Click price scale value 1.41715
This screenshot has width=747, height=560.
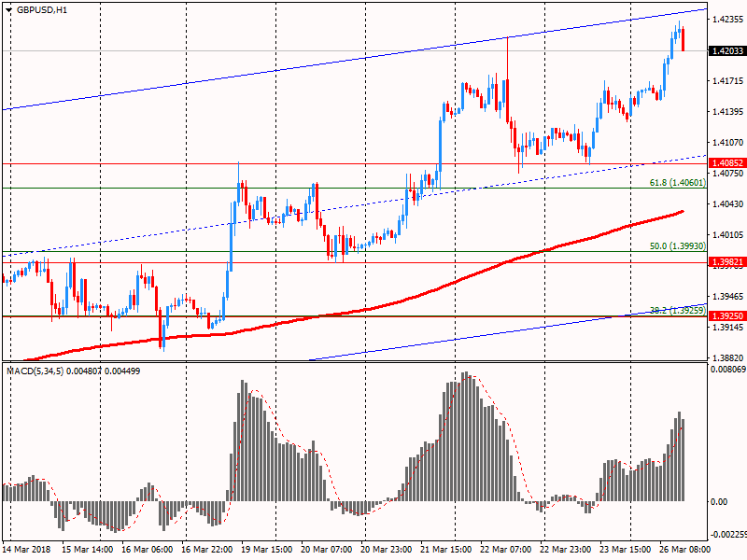pos(727,81)
